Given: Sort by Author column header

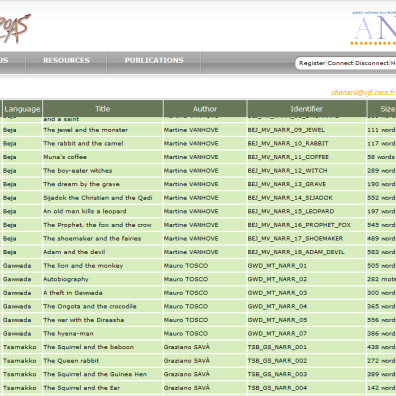Looking at the screenshot, I should click(x=205, y=109).
